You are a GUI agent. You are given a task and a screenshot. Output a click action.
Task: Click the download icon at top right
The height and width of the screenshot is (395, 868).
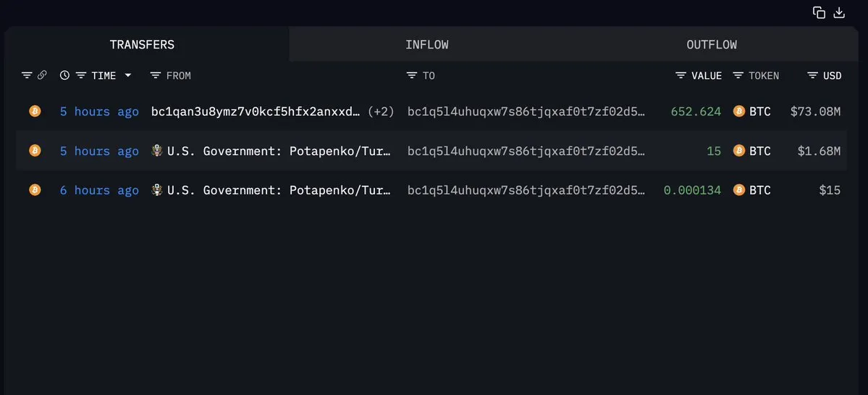(840, 12)
